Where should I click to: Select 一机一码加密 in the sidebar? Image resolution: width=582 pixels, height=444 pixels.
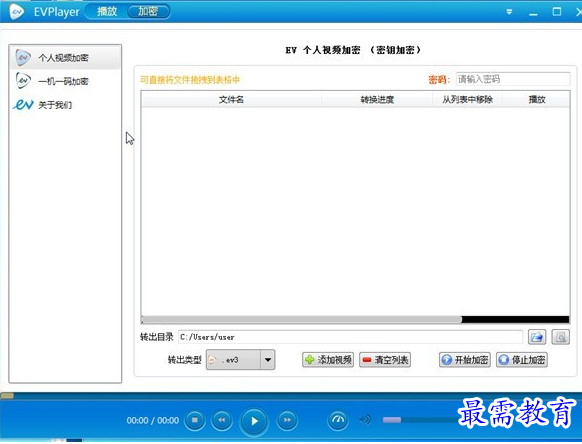(x=65, y=81)
